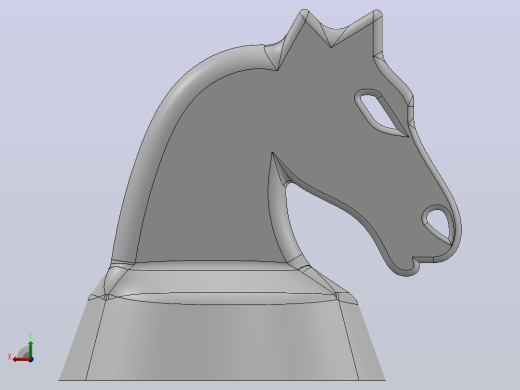Click the green Y axis arrow of triad
The width and height of the screenshot is (520, 390).
(31, 349)
